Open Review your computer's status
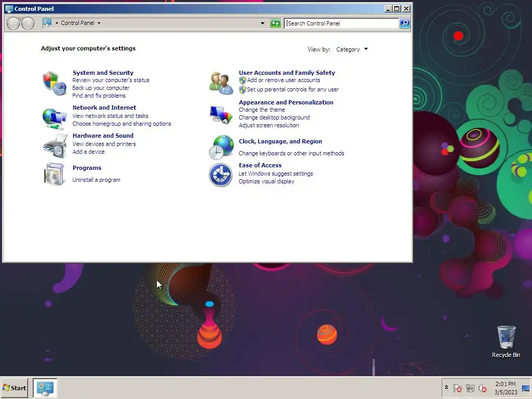The width and height of the screenshot is (532, 399). [111, 80]
